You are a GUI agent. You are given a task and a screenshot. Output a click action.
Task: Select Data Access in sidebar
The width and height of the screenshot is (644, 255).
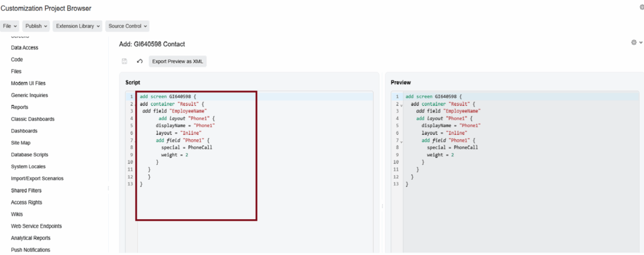click(25, 47)
